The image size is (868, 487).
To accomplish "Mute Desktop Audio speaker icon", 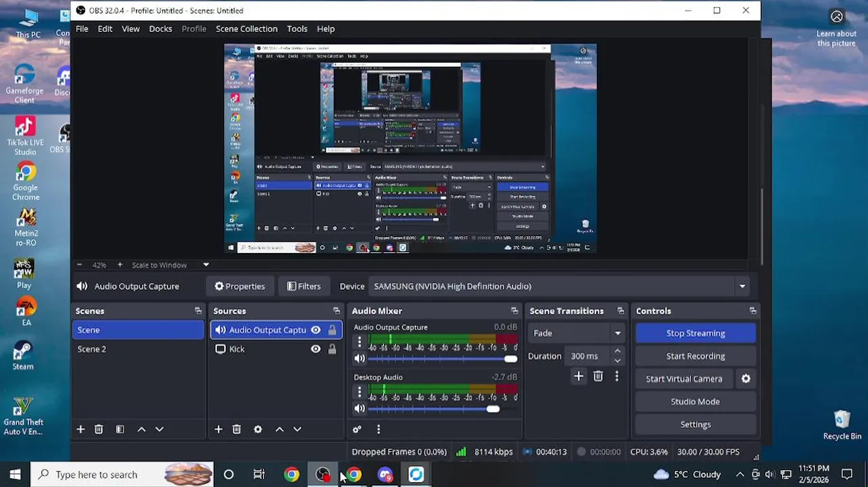I will pyautogui.click(x=360, y=409).
